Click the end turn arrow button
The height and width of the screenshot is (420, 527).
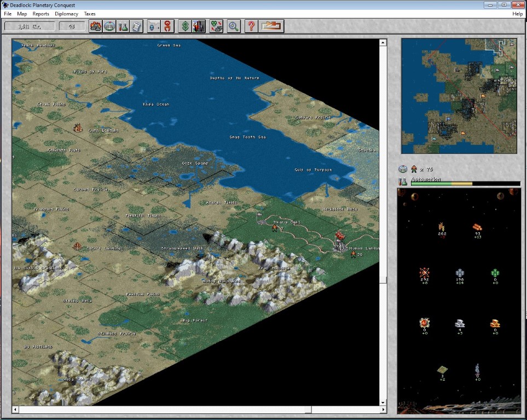(271, 26)
